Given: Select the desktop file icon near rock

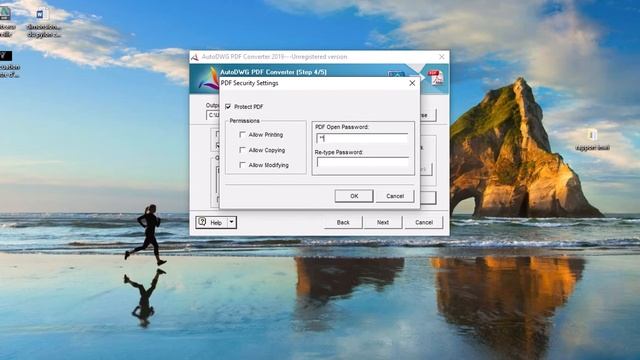Looking at the screenshot, I should 592,134.
